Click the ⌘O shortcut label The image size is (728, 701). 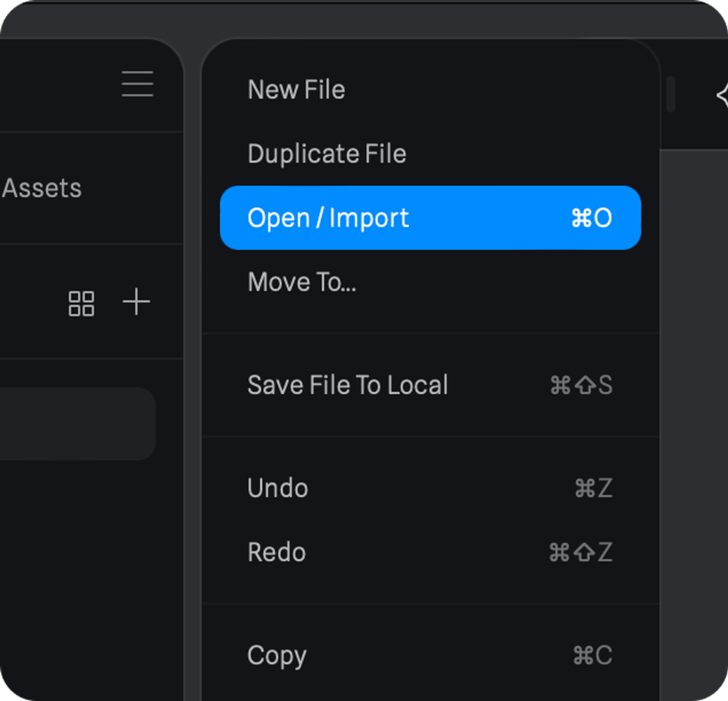[591, 218]
